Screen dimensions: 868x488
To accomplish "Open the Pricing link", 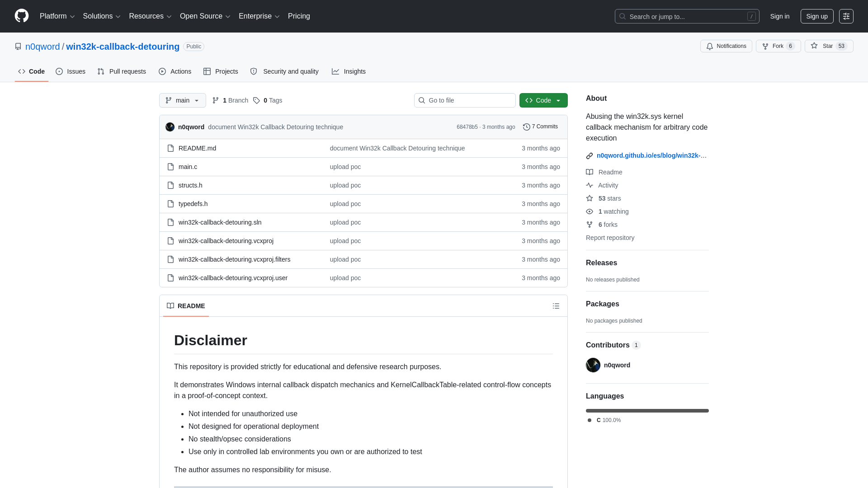I will [299, 16].
